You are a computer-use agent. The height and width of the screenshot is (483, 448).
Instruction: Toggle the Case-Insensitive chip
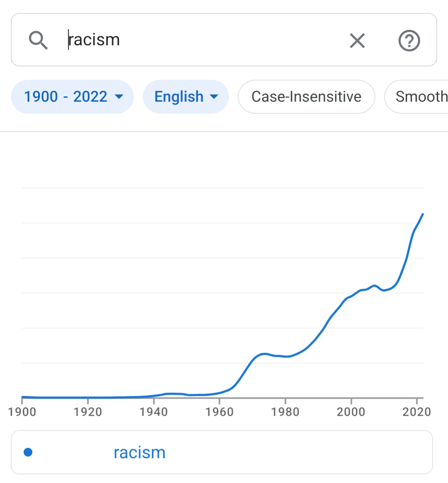point(306,97)
